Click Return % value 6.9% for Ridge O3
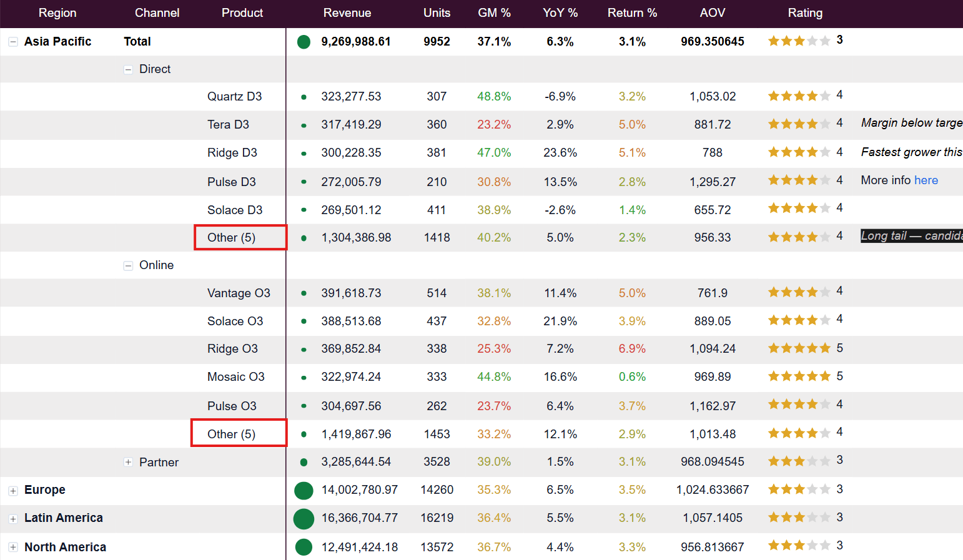The image size is (963, 560). click(x=632, y=349)
